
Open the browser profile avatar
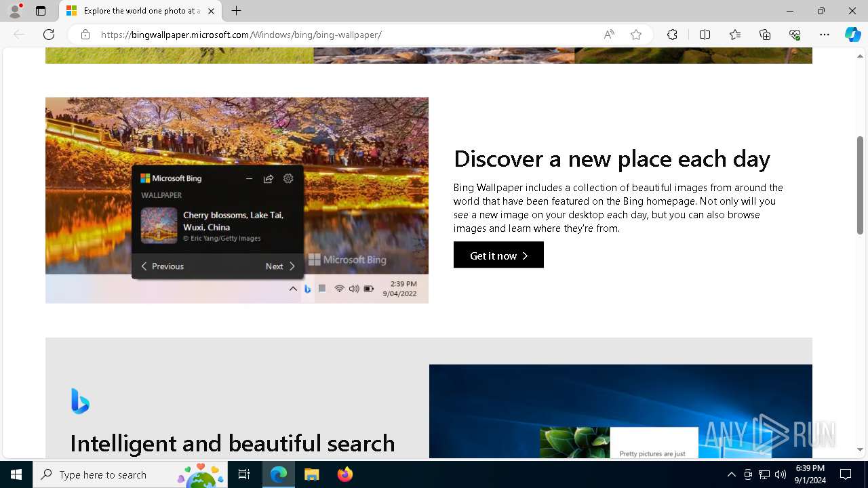click(x=15, y=11)
